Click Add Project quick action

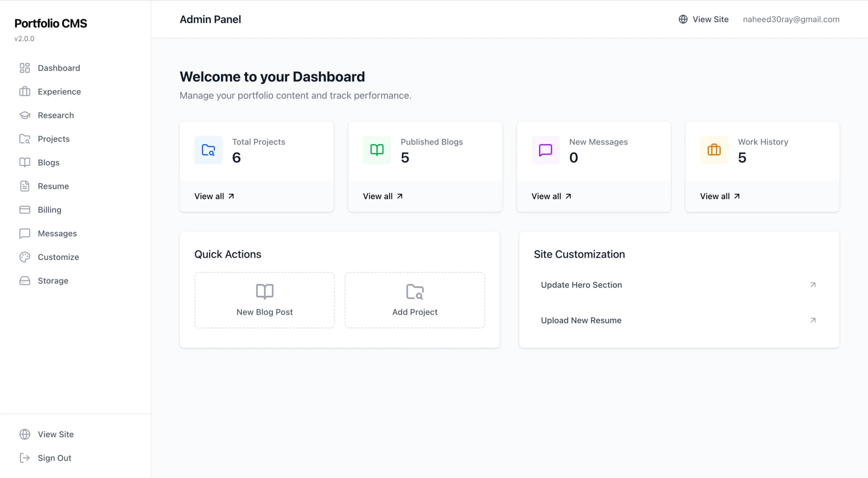(414, 300)
